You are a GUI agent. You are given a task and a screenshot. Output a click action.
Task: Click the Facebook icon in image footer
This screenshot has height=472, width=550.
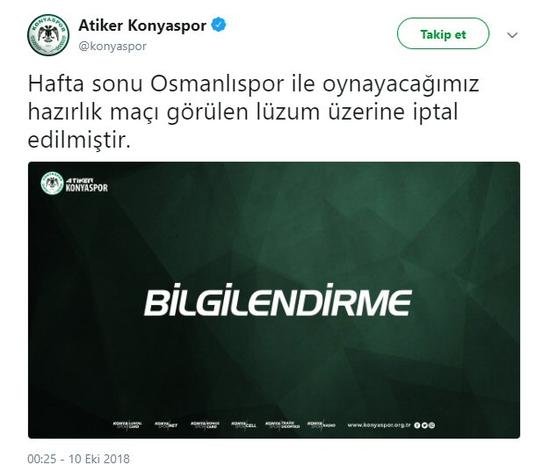[417, 425]
